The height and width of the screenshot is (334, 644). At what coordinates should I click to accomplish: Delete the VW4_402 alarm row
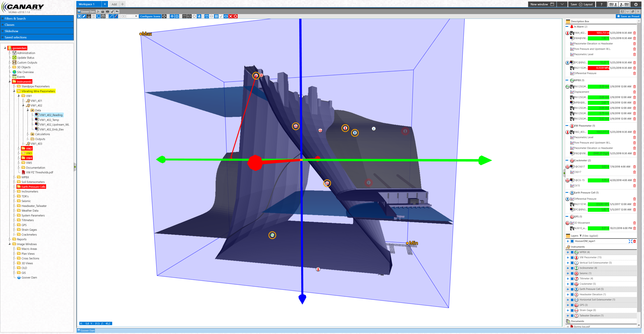[x=634, y=33]
